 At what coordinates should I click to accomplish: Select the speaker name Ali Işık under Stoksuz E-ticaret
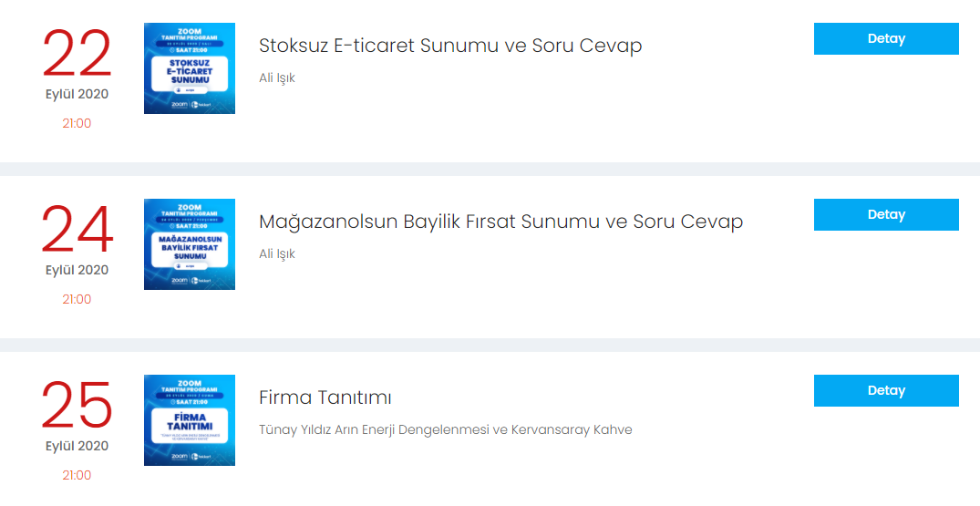click(277, 78)
